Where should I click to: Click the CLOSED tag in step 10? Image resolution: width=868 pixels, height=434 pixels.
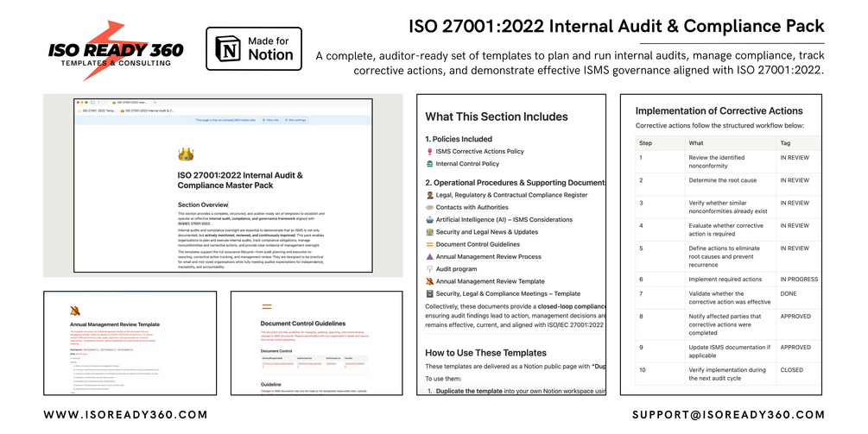[x=792, y=370]
